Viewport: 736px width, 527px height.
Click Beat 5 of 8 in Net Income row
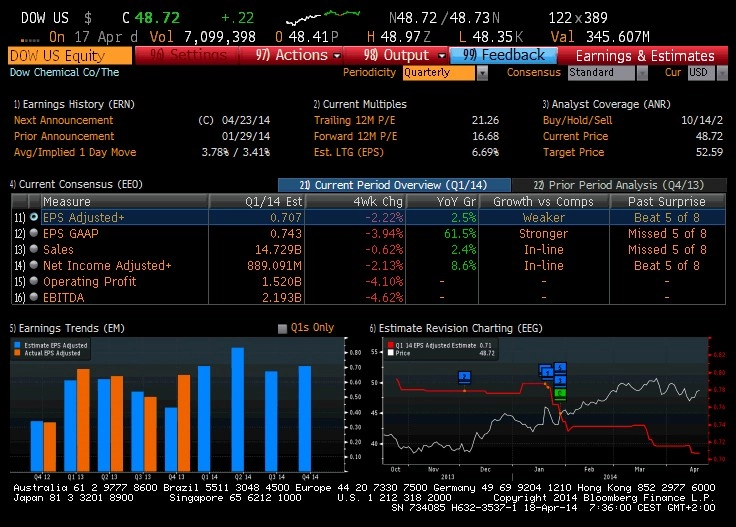[x=667, y=266]
